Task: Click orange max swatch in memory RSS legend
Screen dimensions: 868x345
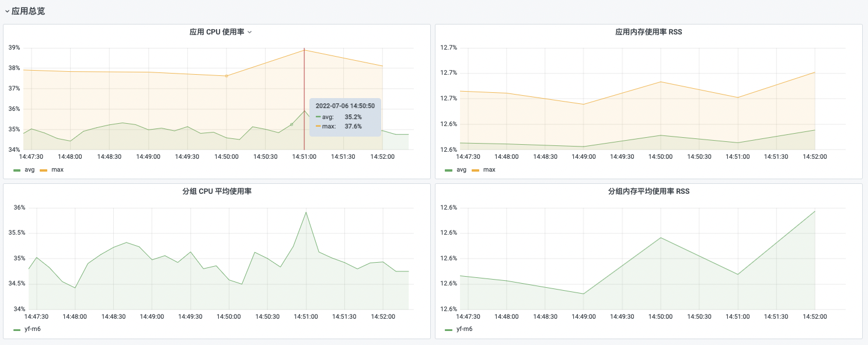Action: coord(475,170)
